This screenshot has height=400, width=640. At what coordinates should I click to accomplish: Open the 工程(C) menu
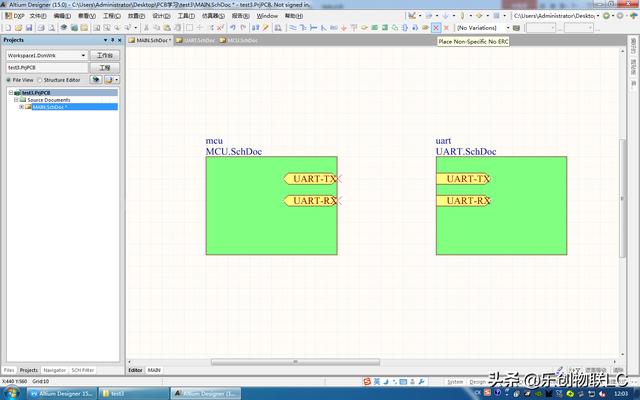tap(111, 16)
